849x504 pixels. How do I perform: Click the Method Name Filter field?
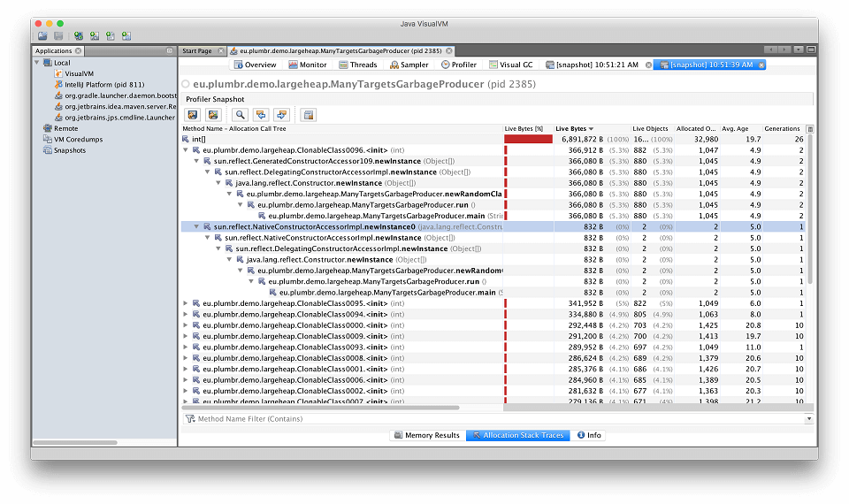click(495, 419)
